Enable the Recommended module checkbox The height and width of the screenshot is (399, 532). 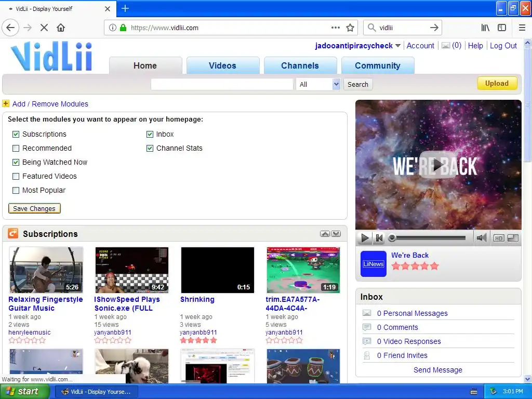[16, 148]
